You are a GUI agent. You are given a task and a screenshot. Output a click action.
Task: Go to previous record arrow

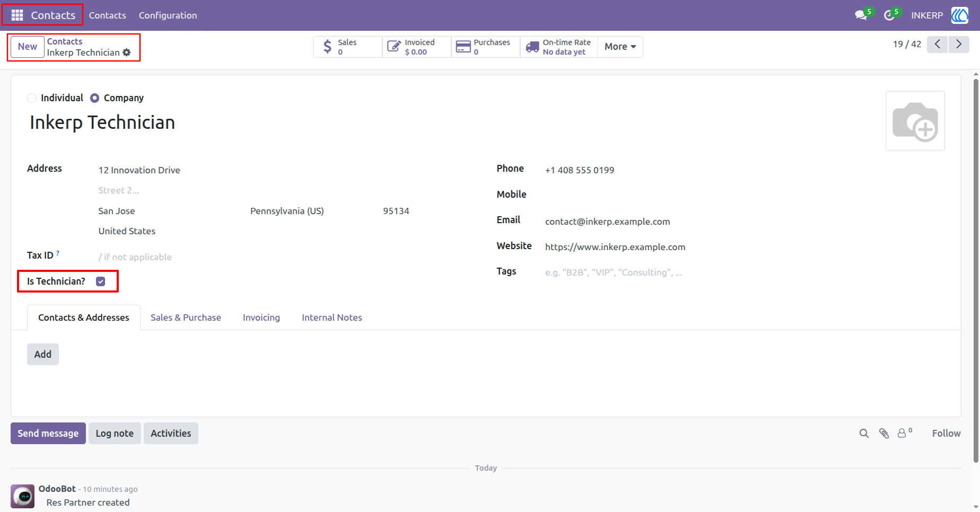coord(938,44)
